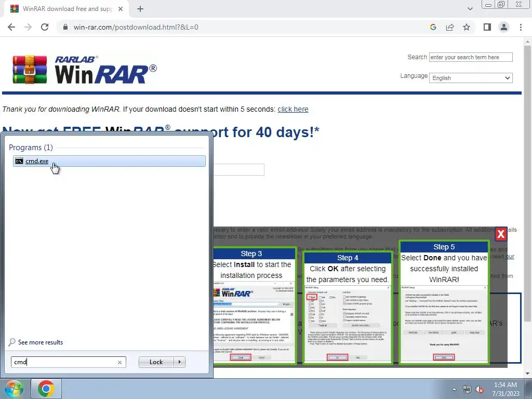Expand shutdown options arrow beside Lock
The width and height of the screenshot is (532, 399).
tap(180, 362)
